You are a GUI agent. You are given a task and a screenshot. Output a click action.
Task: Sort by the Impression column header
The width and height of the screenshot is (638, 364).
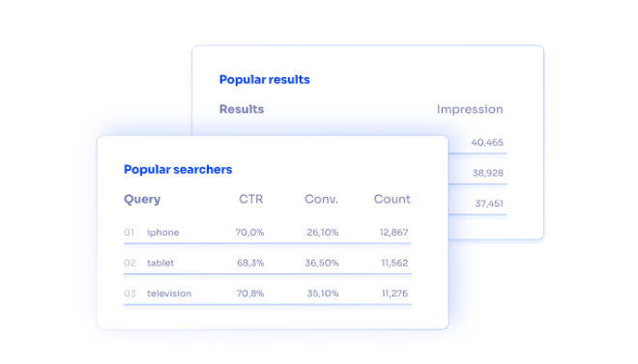tap(470, 109)
